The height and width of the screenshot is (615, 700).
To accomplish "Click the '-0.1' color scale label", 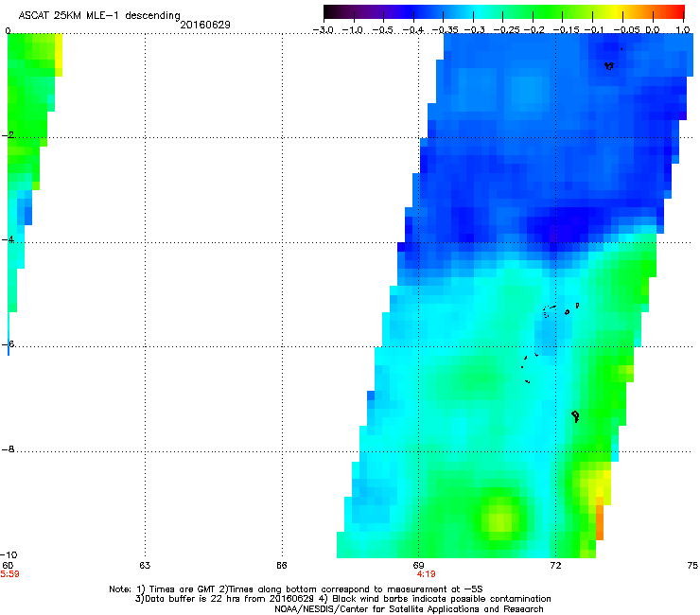I will pos(594,30).
